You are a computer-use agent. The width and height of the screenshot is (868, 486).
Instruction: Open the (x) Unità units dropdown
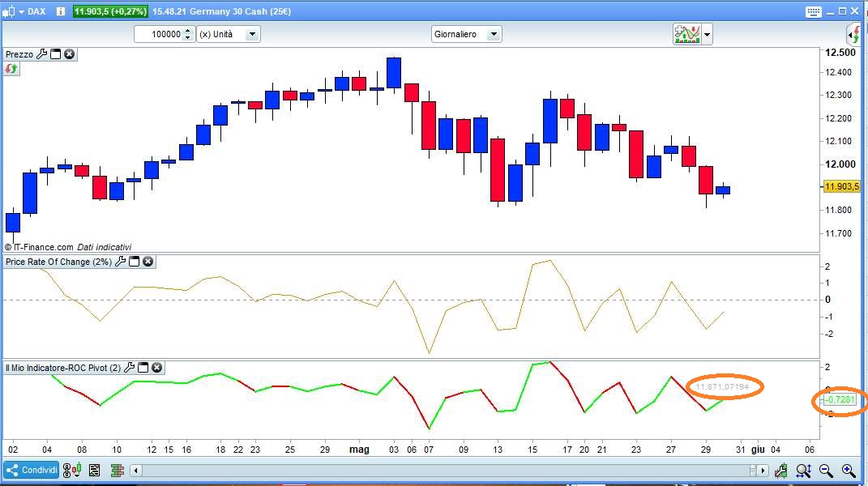tap(229, 34)
